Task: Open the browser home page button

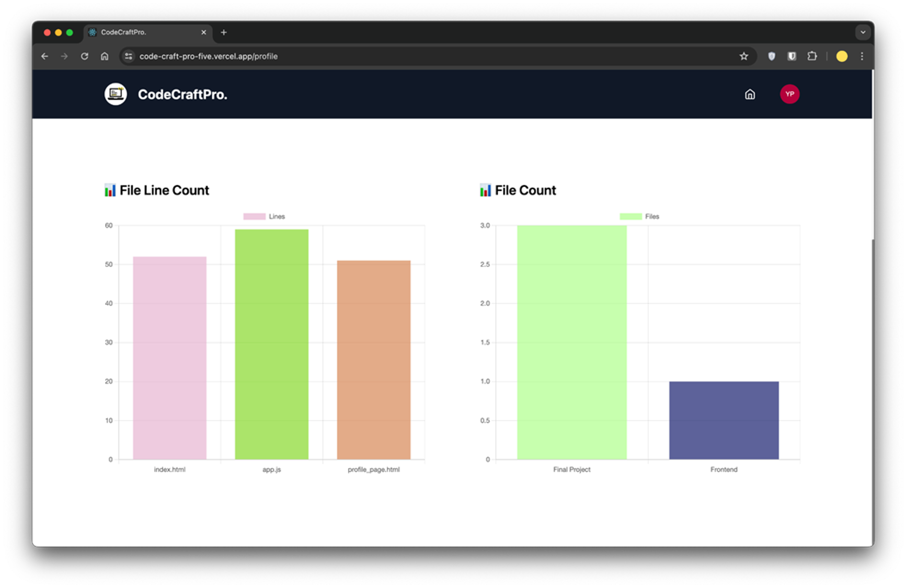Action: 105,56
